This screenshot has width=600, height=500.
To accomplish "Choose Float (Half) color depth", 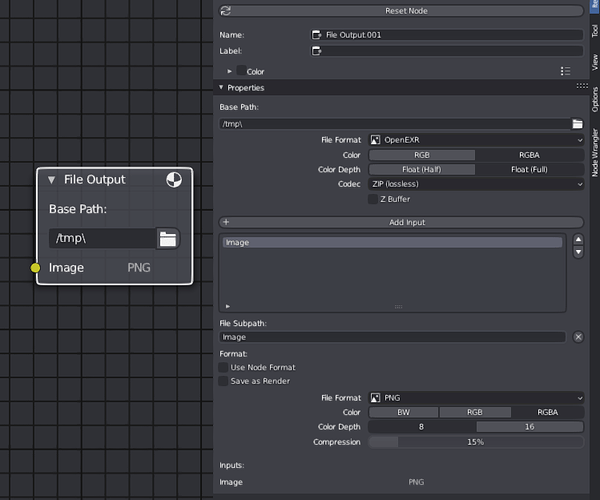I will click(422, 169).
